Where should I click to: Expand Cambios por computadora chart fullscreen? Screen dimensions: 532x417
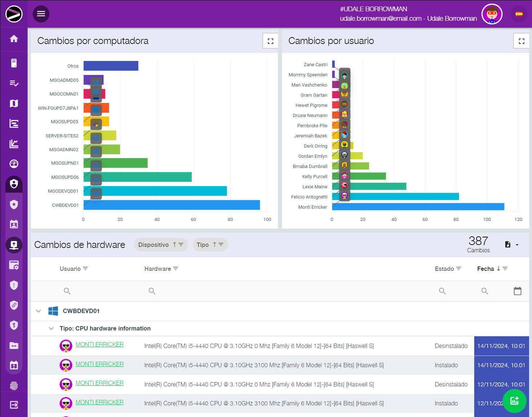[x=270, y=41]
